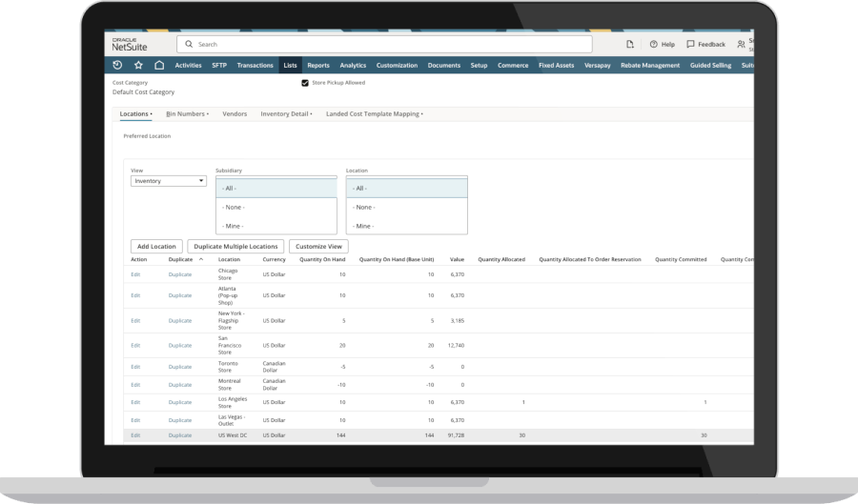This screenshot has width=858, height=504.
Task: Select '- None -' in Location list
Action: (407, 207)
